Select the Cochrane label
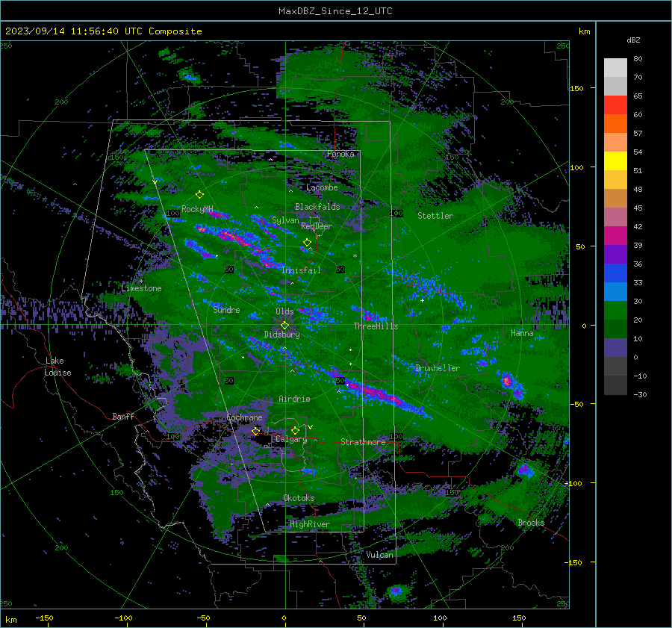Image resolution: width=672 pixels, height=628 pixels. click(x=244, y=417)
